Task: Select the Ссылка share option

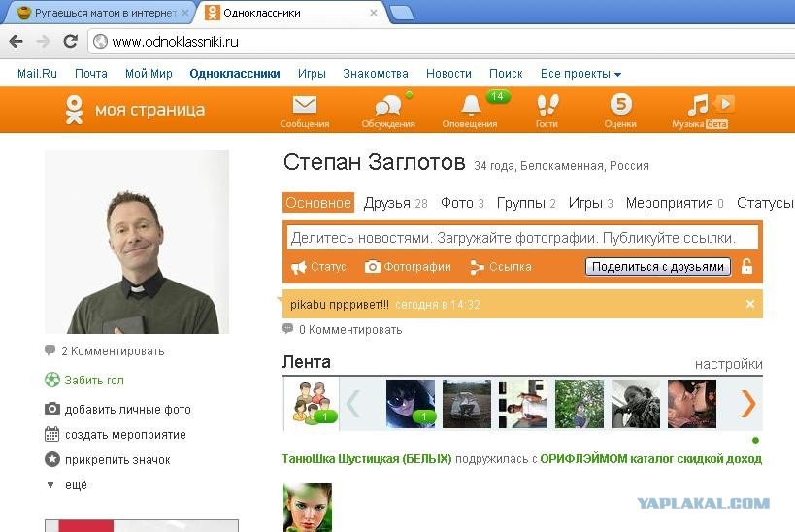Action: click(501, 267)
